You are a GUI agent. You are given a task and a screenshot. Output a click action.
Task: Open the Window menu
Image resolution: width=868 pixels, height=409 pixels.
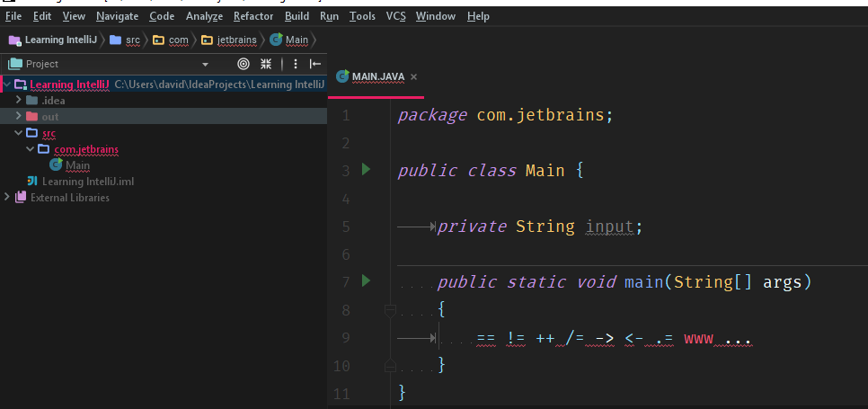tap(436, 16)
